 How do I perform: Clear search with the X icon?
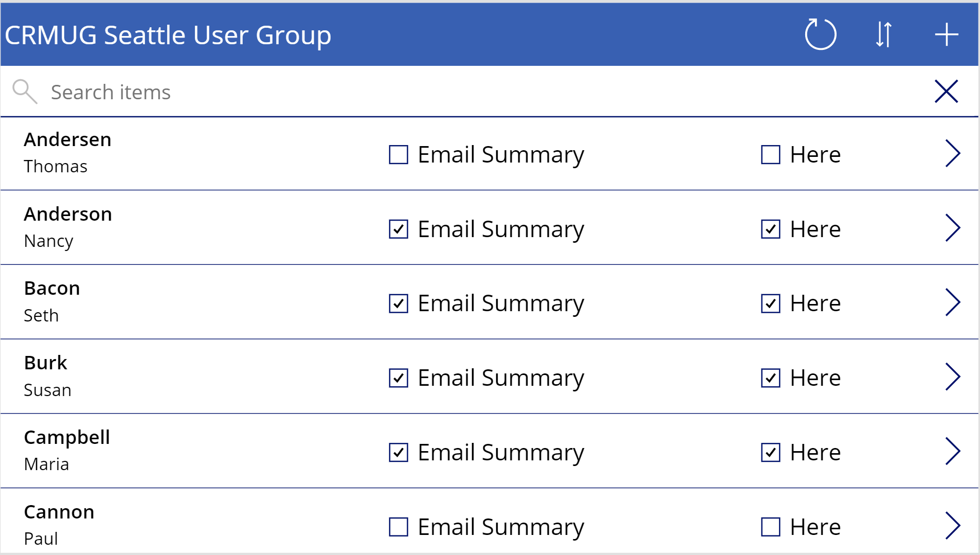pyautogui.click(x=946, y=92)
